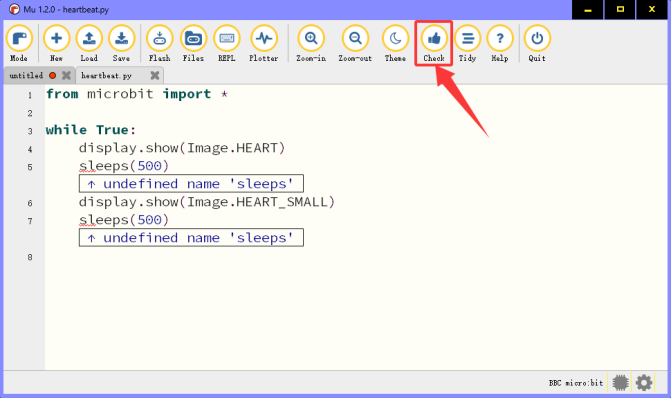Image resolution: width=672 pixels, height=398 pixels.
Task: Open the REPL panel
Action: pyautogui.click(x=227, y=43)
